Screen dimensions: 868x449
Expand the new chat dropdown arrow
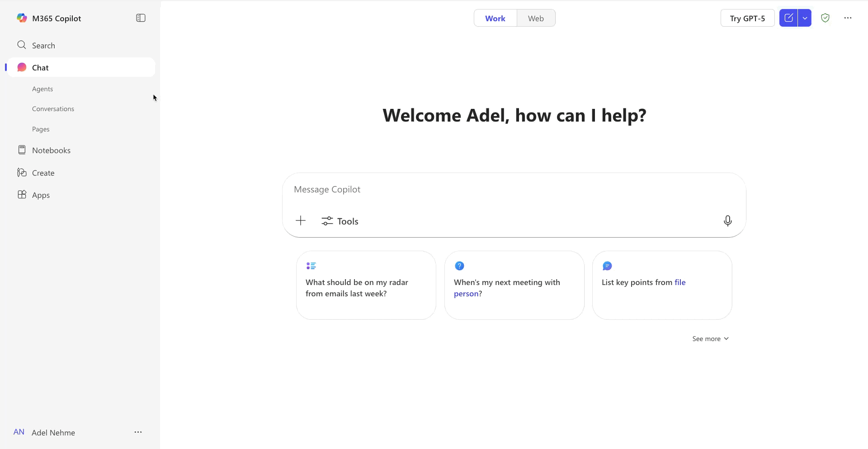(805, 18)
